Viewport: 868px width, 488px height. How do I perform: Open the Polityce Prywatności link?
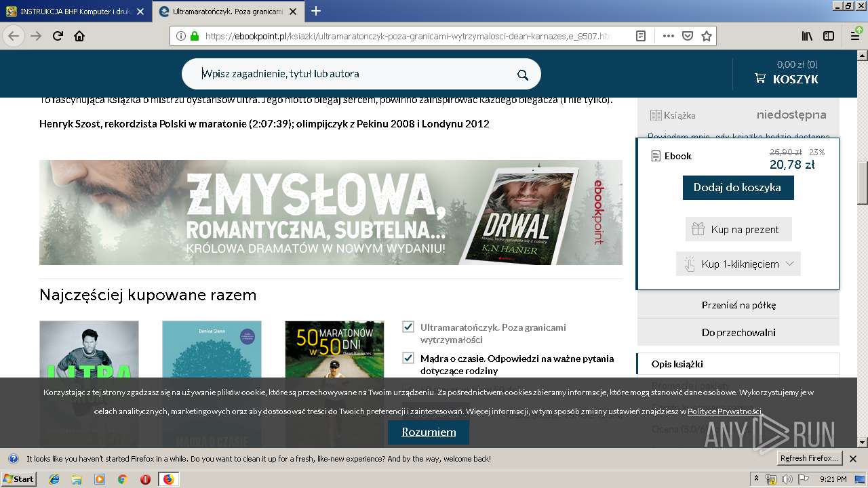click(724, 411)
